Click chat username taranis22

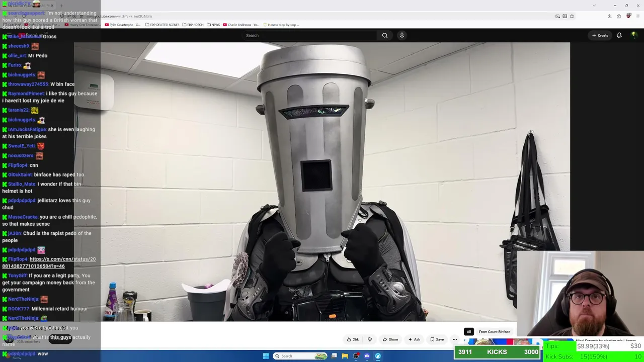(18, 110)
